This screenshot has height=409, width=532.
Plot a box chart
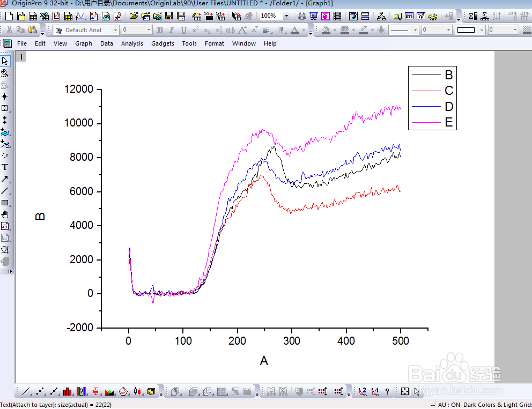95,391
